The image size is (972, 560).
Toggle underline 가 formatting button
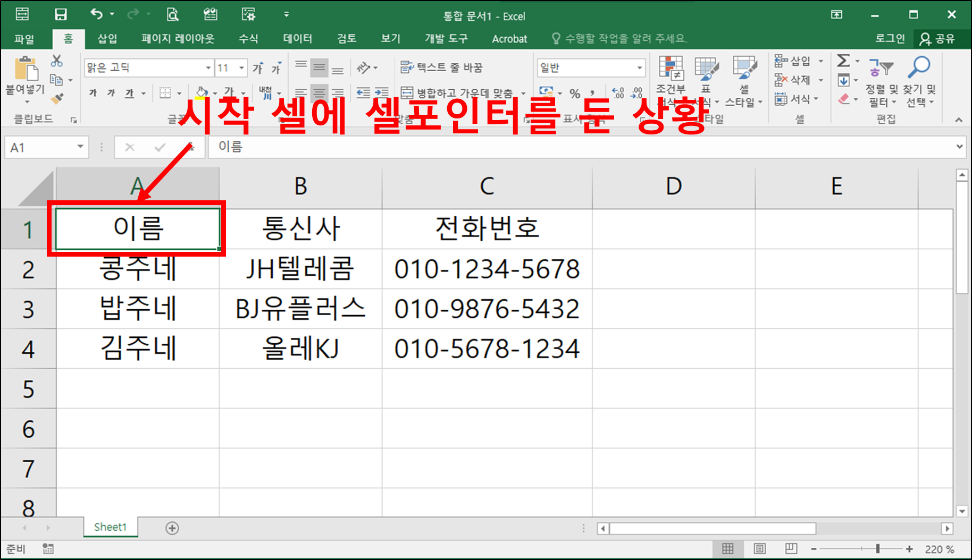(x=129, y=94)
